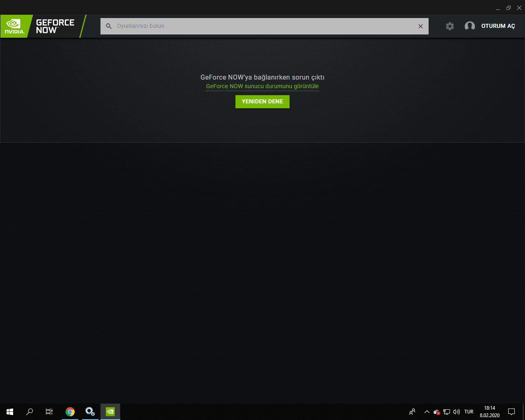This screenshot has height=420, width=525.
Task: Open the GeForce NOW server status link
Action: [262, 86]
